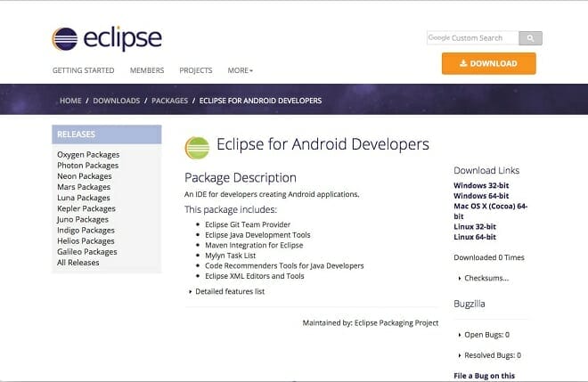The height and width of the screenshot is (382, 588).
Task: Click Eclipse Java Development Tools item
Action: (x=257, y=235)
